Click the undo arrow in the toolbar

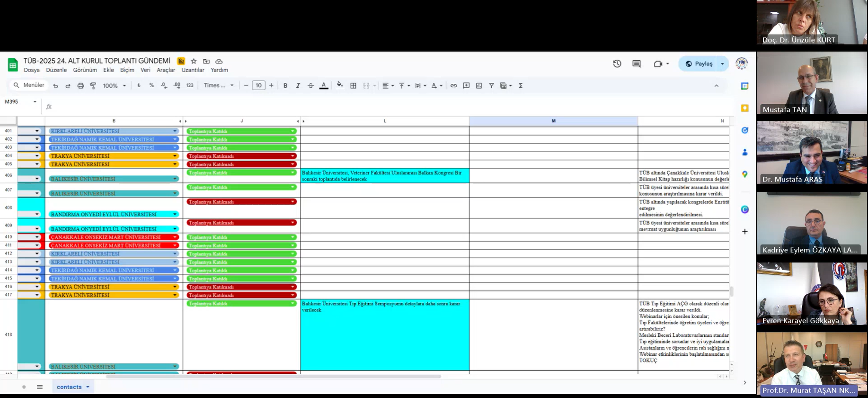tap(55, 86)
